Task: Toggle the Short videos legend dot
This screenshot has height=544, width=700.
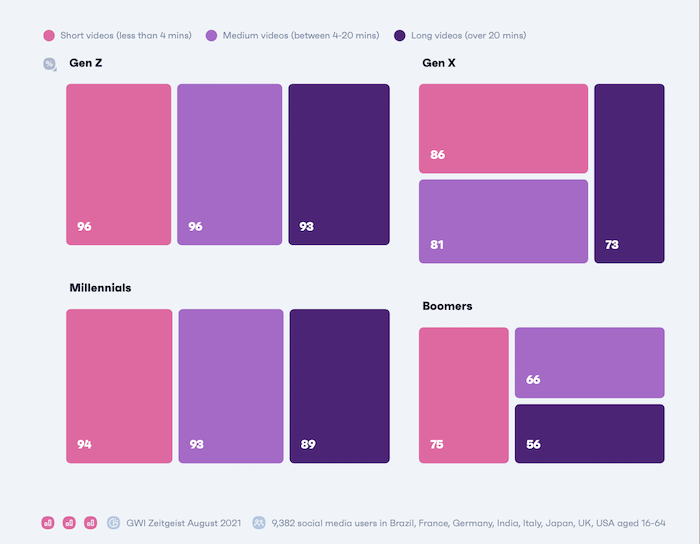Action: [48, 36]
